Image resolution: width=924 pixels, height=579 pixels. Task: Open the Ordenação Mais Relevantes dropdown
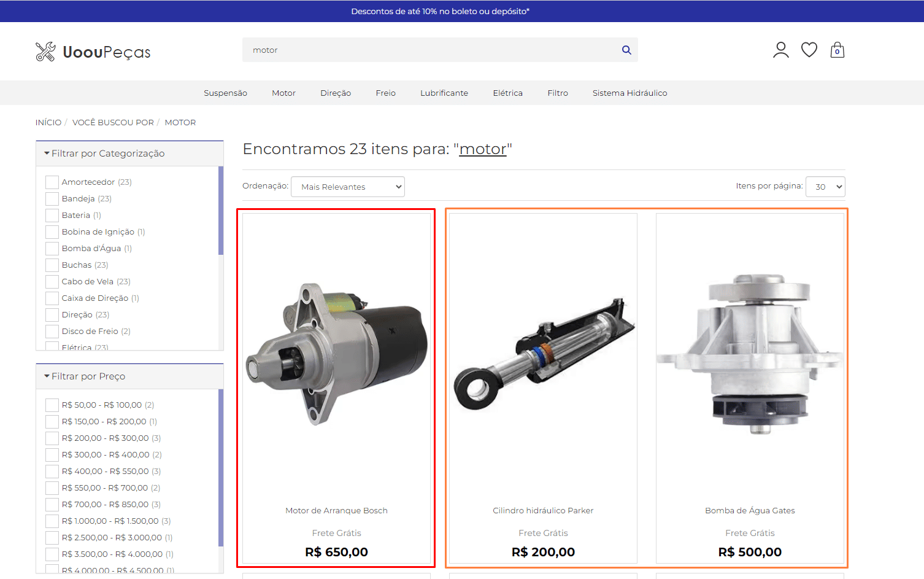tap(347, 187)
